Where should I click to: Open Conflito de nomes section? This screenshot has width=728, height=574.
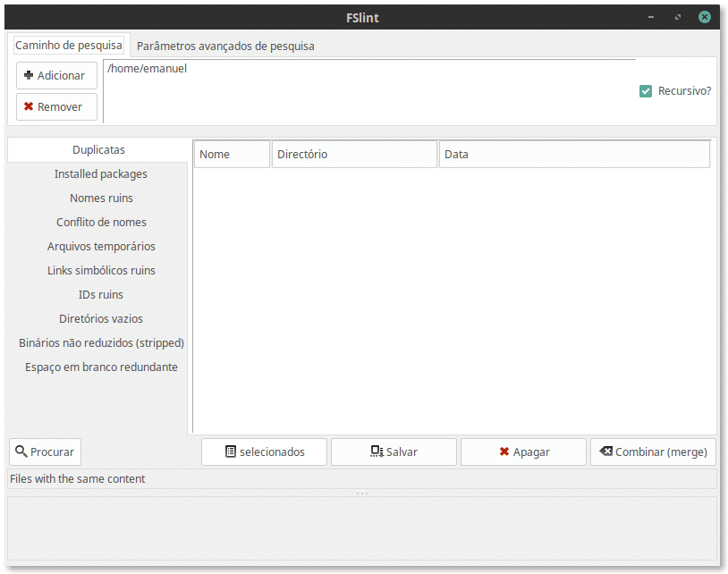point(101,223)
